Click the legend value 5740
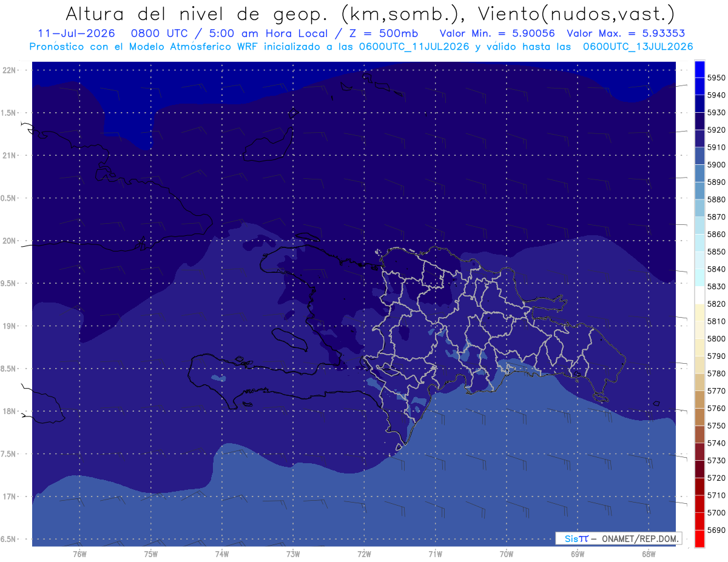Image resolution: width=728 pixels, height=562 pixels. (716, 443)
